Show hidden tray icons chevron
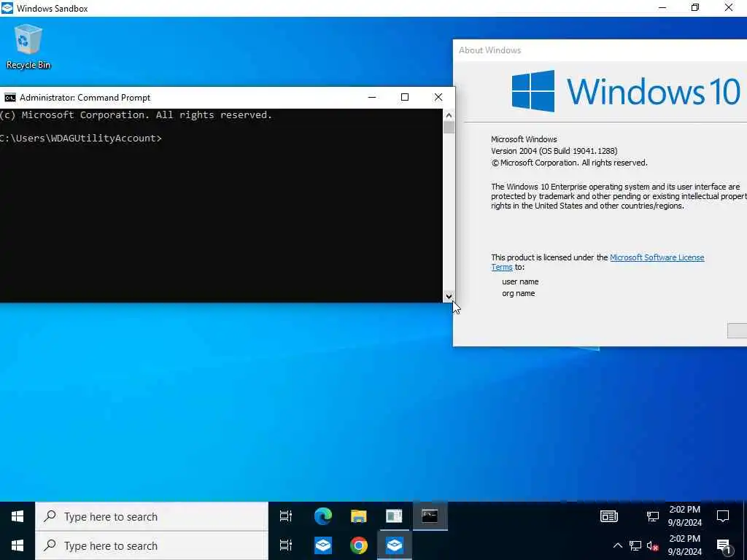The height and width of the screenshot is (560, 747). pyautogui.click(x=617, y=545)
